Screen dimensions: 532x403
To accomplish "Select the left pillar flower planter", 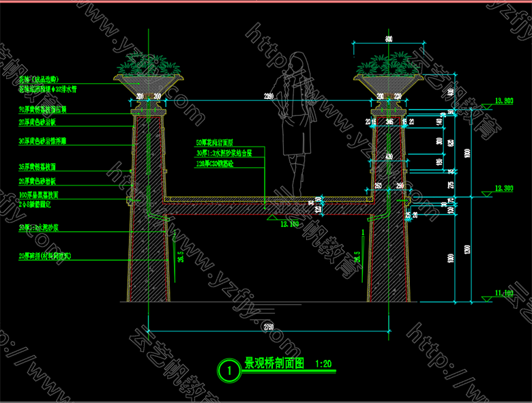I will [x=149, y=75].
